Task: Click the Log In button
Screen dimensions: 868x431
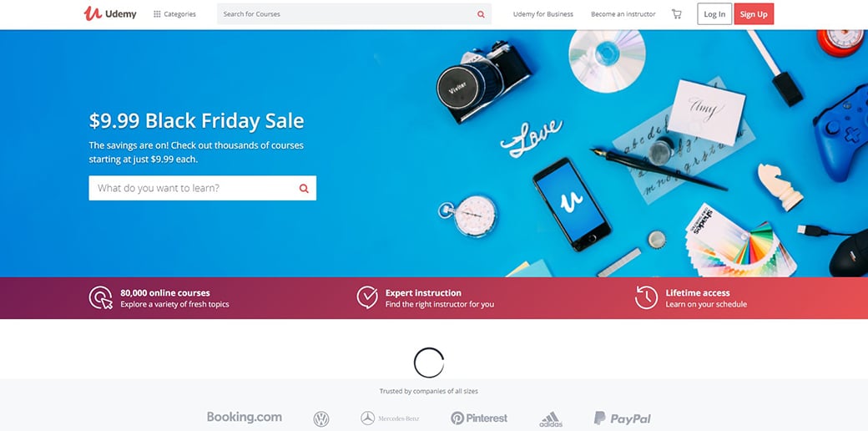Action: pyautogui.click(x=714, y=14)
